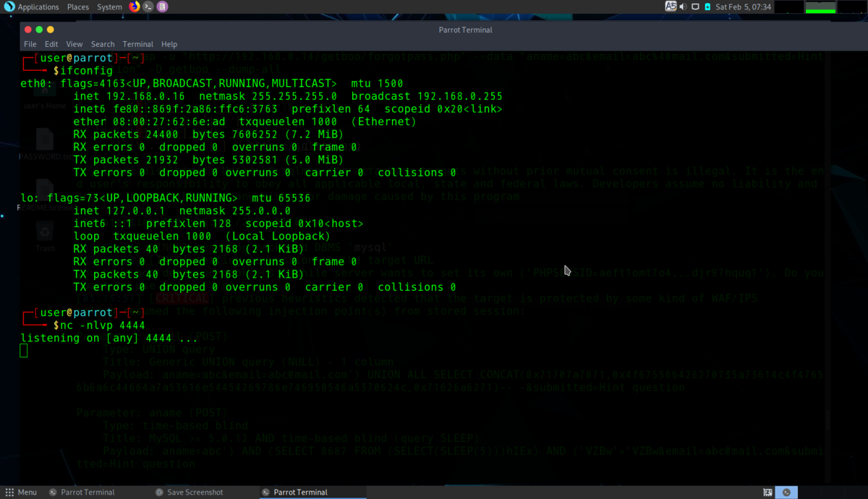Click 'broadcast 192.168.0.255' text
This screenshot has height=499, width=868.
click(427, 96)
